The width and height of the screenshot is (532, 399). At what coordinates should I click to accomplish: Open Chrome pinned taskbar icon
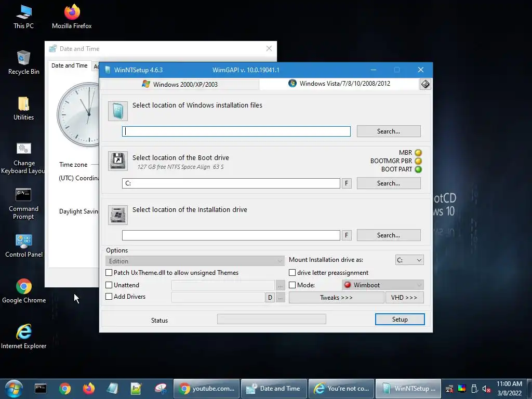(64, 389)
